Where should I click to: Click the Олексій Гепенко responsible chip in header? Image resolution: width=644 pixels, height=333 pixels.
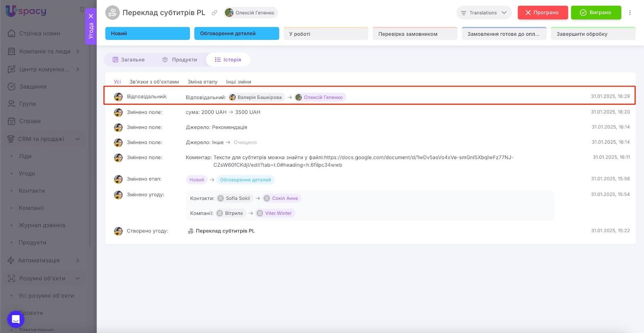tap(251, 13)
